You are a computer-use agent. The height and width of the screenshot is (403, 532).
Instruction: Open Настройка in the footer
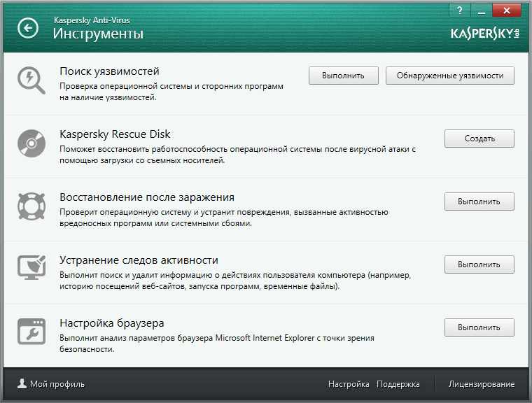pos(349,384)
